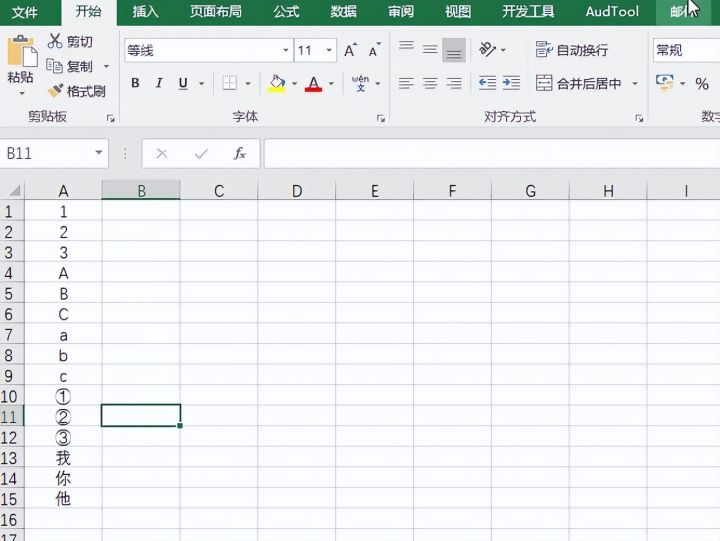Open copy options dropdown arrow
Image resolution: width=720 pixels, height=541 pixels.
click(107, 66)
